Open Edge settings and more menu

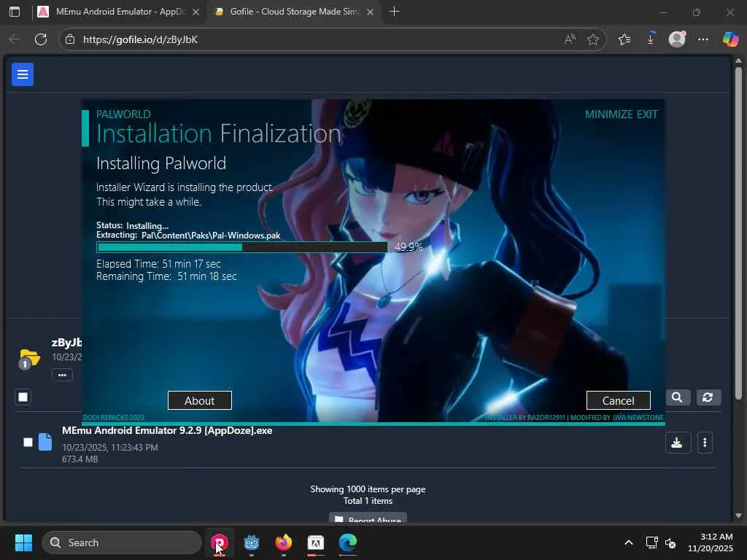point(703,39)
